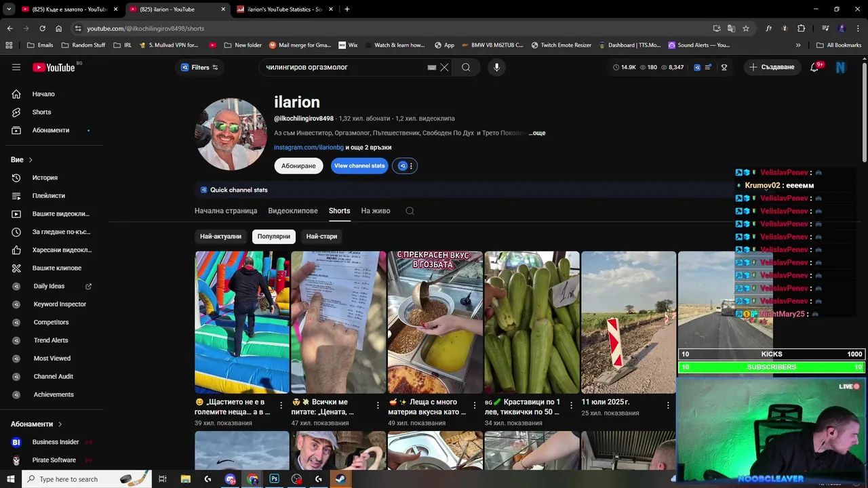Screen dimensions: 868x488
Task: Open vidIQ channel options three-dot dropdown
Action: click(411, 166)
